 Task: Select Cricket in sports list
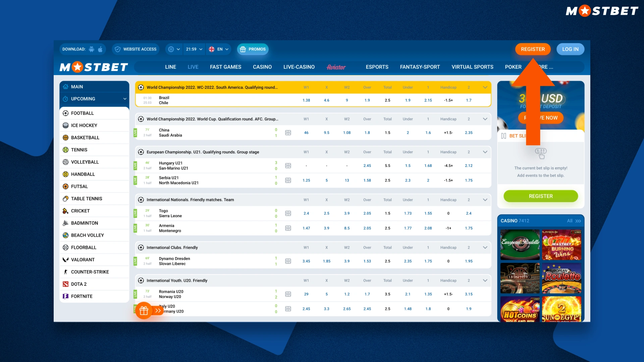click(94, 211)
